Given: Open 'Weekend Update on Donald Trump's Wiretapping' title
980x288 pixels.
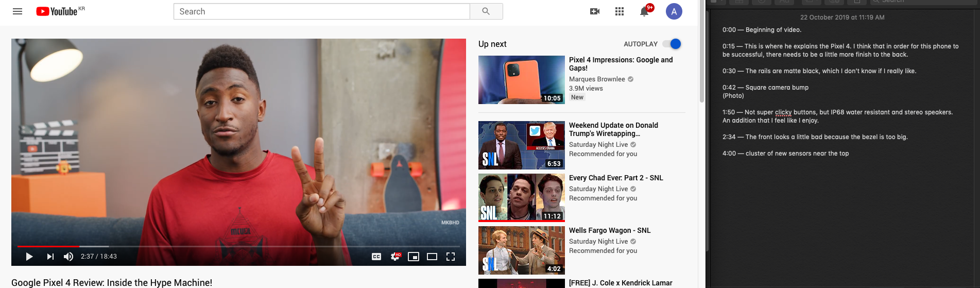Looking at the screenshot, I should (x=613, y=129).
